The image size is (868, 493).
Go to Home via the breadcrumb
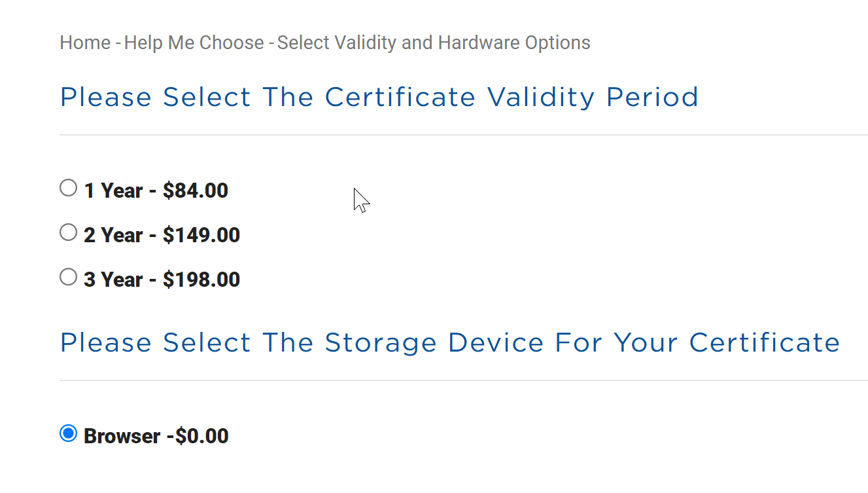tap(85, 43)
